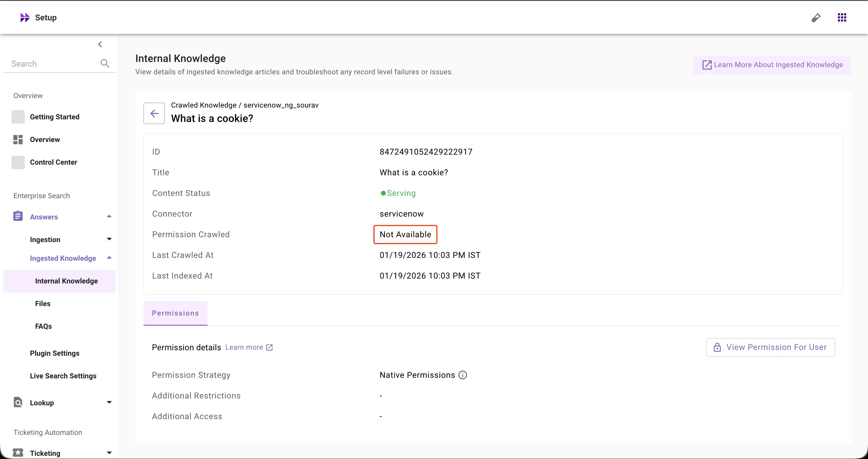Screen dimensions: 868x459
Task: Click the Native Permissions info icon
Action: click(x=463, y=375)
